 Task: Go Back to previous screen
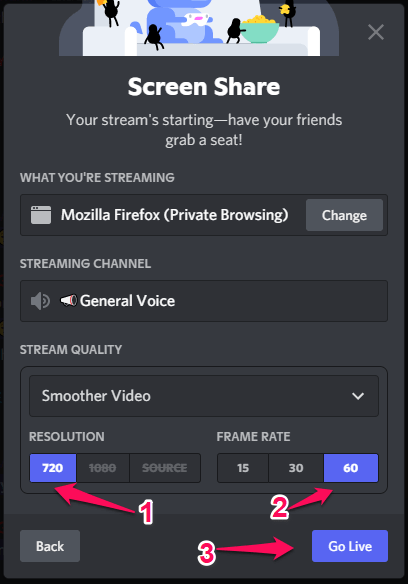(x=50, y=546)
